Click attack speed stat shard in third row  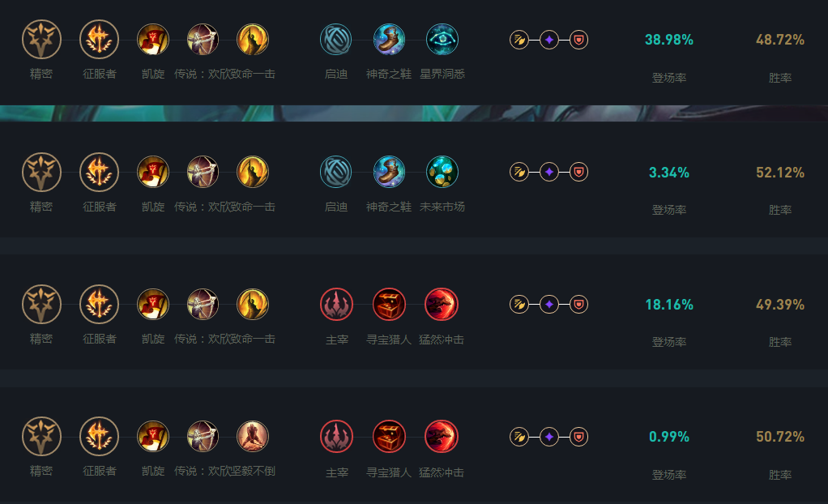coord(519,305)
